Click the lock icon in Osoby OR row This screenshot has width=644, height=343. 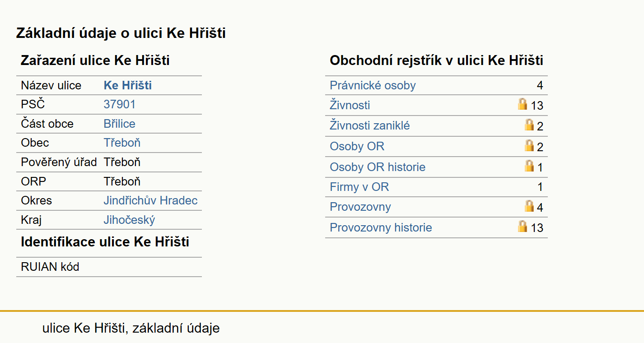click(x=529, y=145)
